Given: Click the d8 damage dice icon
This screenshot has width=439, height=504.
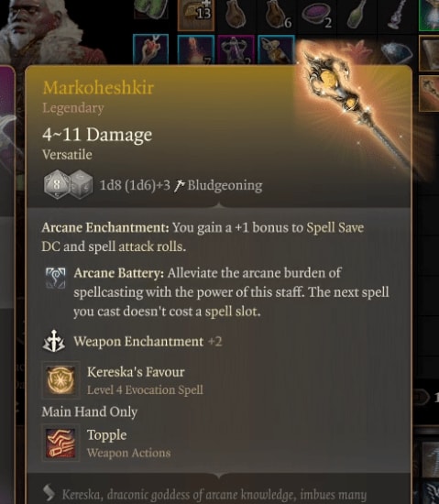Looking at the screenshot, I should point(57,184).
